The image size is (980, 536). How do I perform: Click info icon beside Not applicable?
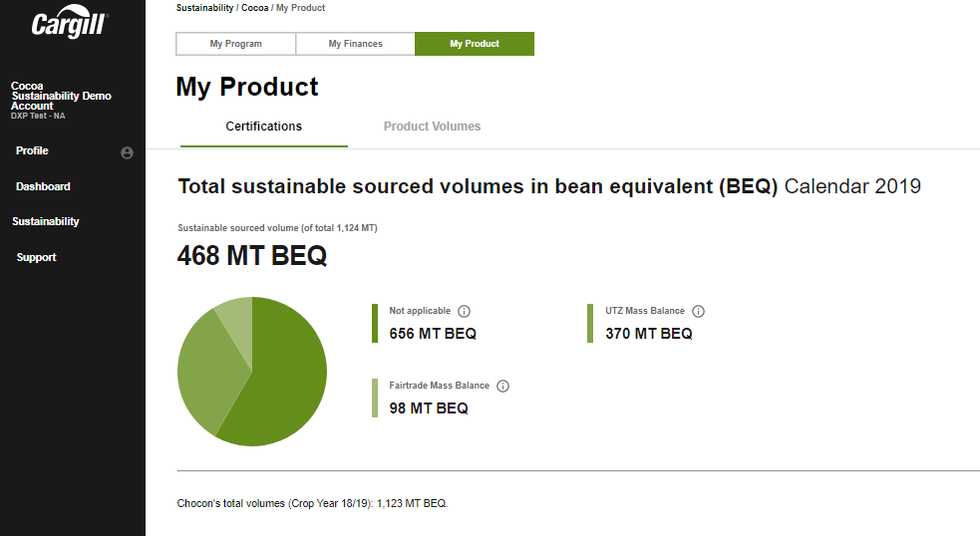click(x=464, y=311)
